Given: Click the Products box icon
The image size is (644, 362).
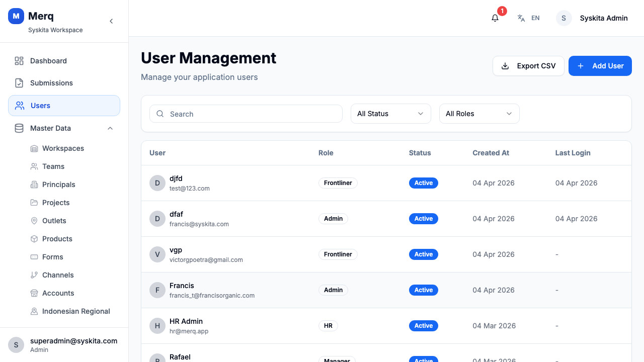Looking at the screenshot, I should coord(34,239).
